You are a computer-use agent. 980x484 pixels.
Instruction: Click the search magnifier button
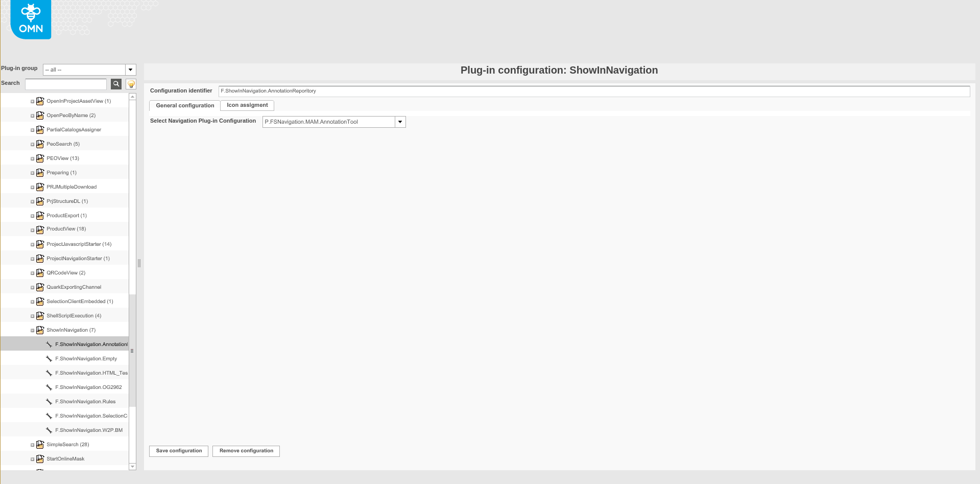[116, 84]
